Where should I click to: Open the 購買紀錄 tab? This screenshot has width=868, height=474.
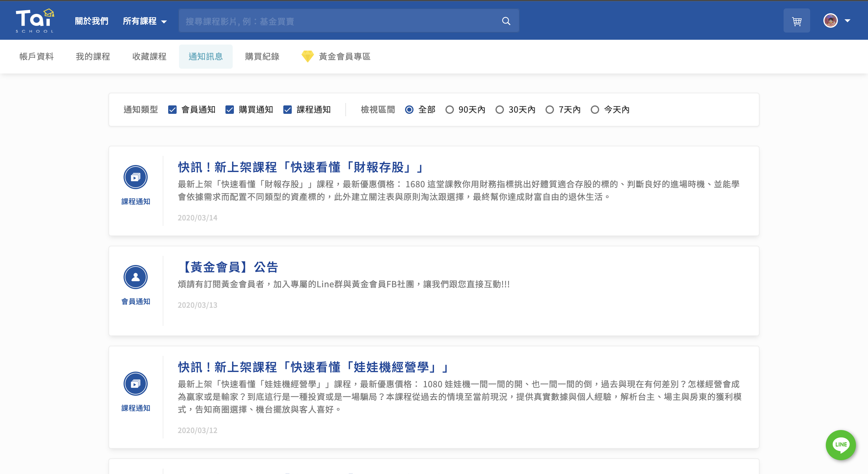coord(262,57)
